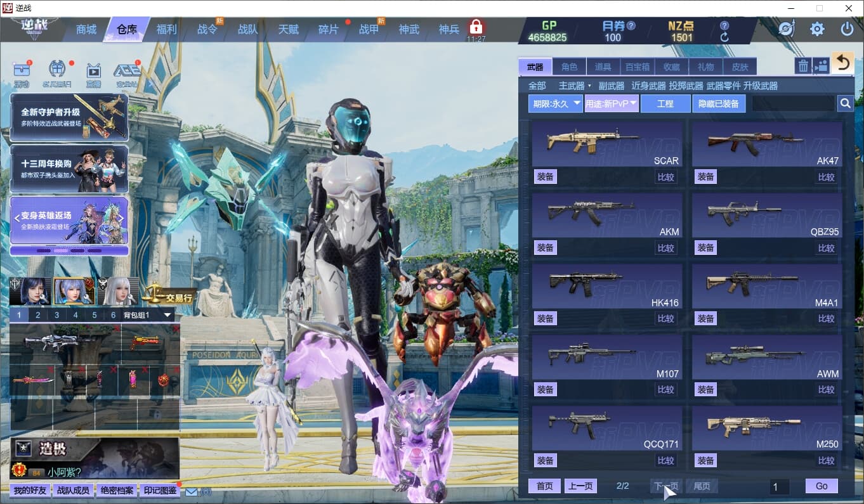864x504 pixels.
Task: Filter by 近身武器 melee weapons
Action: tap(648, 86)
